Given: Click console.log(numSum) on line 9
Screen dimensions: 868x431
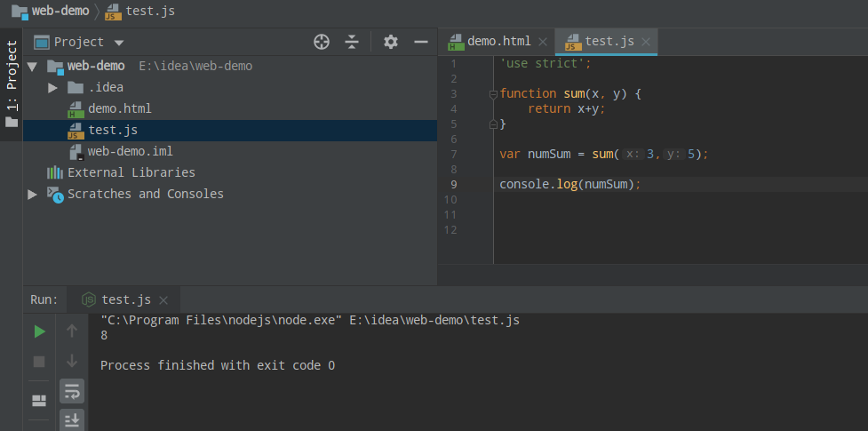Looking at the screenshot, I should (x=570, y=185).
